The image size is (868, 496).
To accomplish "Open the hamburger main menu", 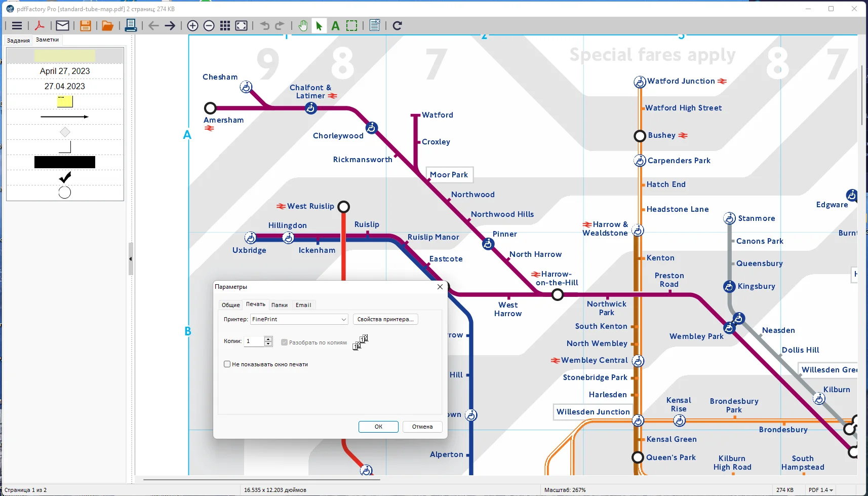I will tap(17, 26).
